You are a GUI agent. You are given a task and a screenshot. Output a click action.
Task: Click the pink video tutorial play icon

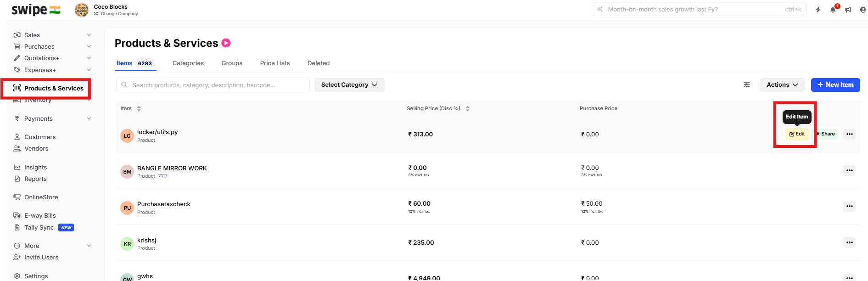[226, 43]
